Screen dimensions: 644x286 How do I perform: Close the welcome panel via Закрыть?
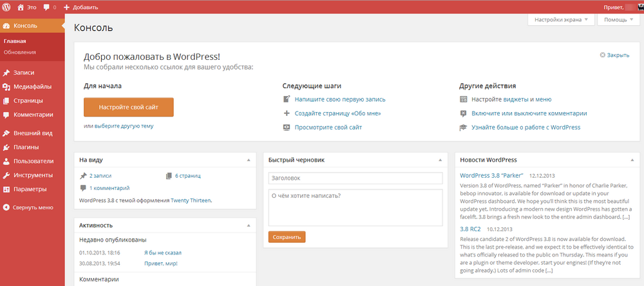[614, 55]
